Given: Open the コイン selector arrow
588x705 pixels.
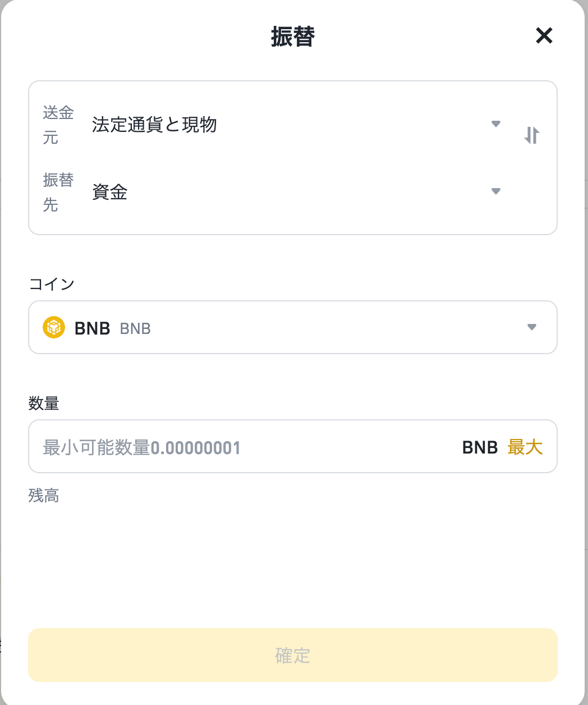Looking at the screenshot, I should 532,327.
